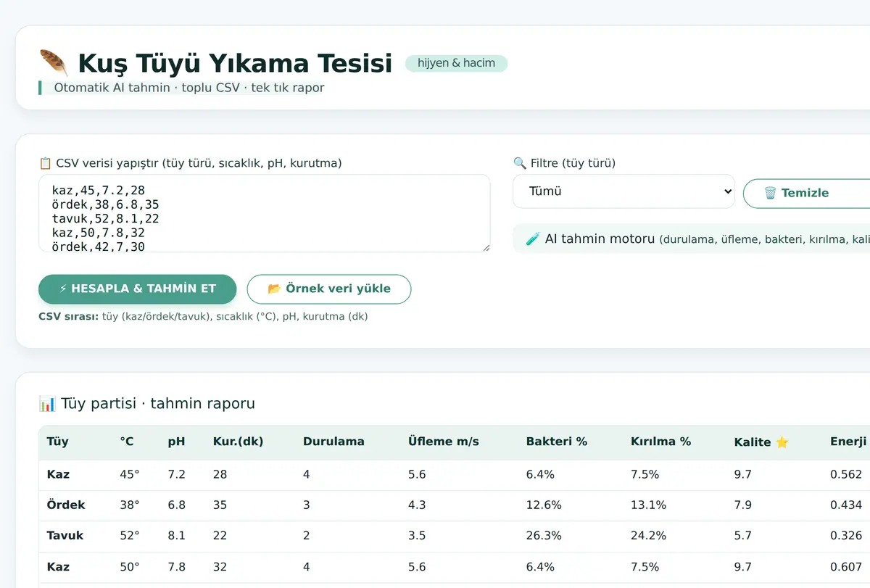Click the AI tahmin motoru panel
Viewport: 870px width, 588px height.
tap(692, 239)
